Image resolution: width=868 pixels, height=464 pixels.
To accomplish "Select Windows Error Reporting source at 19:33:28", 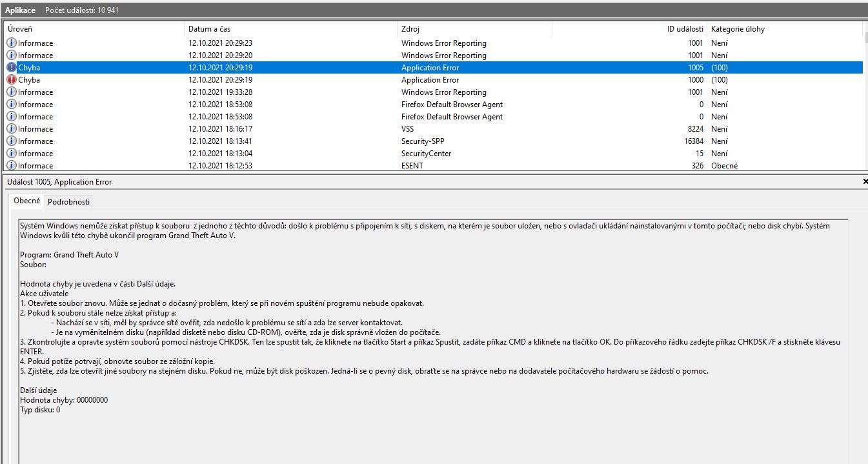I will [444, 92].
